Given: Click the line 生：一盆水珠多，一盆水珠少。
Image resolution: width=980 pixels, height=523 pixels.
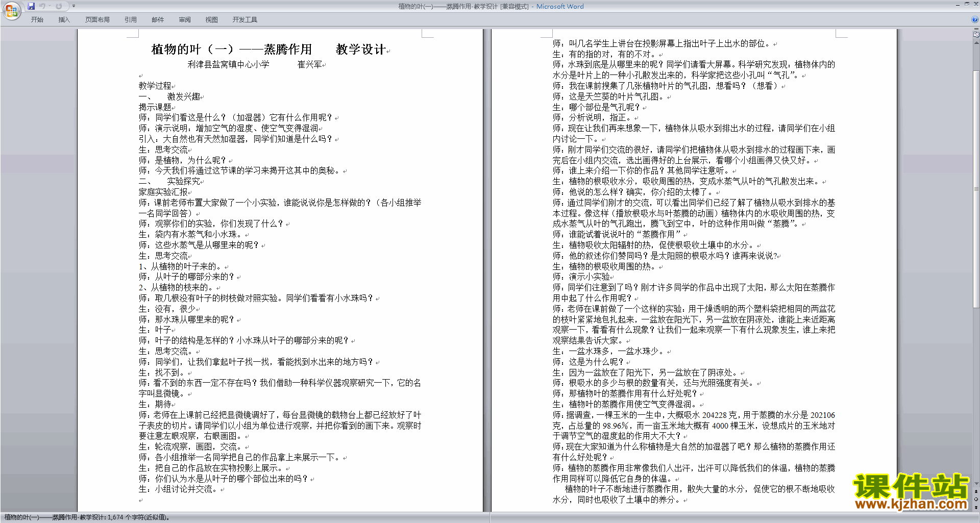Looking at the screenshot, I should [609, 351].
